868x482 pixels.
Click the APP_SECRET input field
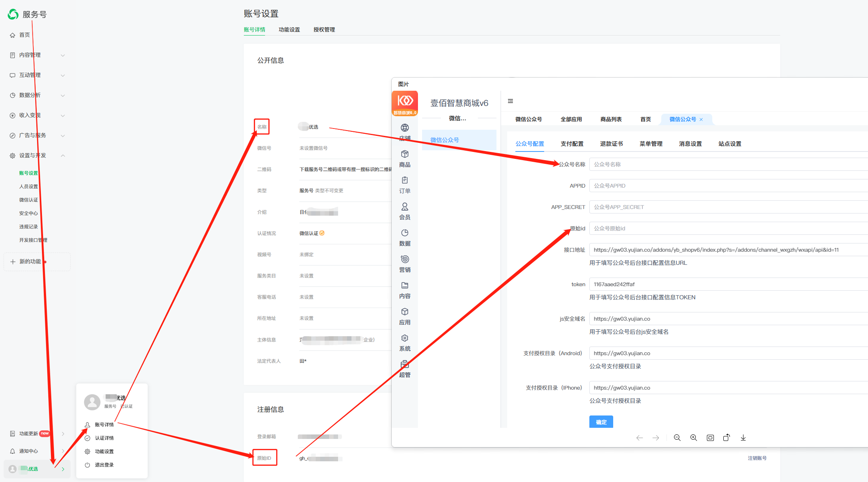click(x=728, y=207)
